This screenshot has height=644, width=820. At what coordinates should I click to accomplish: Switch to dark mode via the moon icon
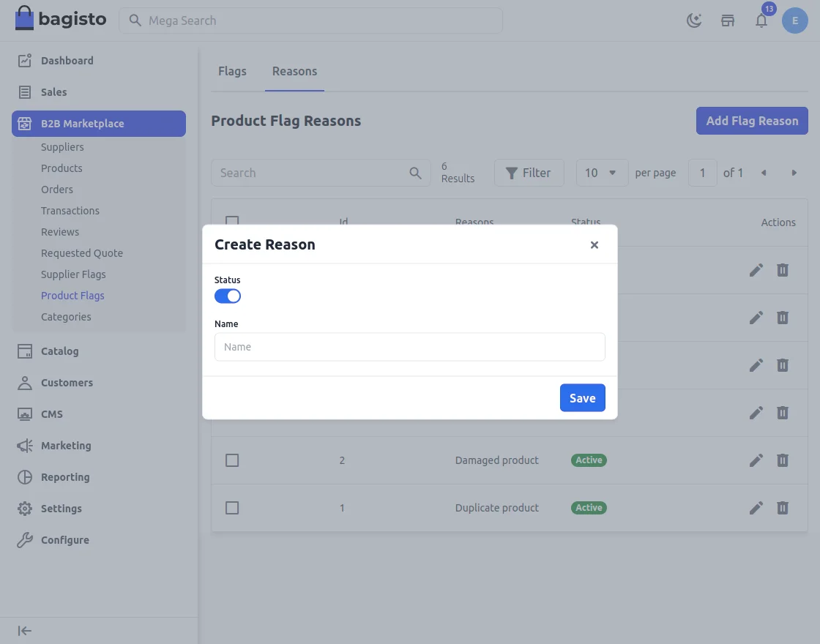pyautogui.click(x=693, y=20)
